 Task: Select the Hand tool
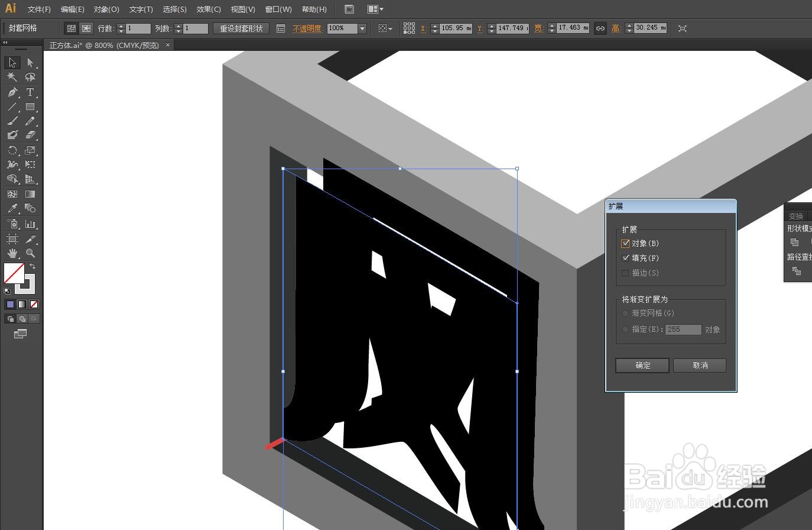coord(12,253)
